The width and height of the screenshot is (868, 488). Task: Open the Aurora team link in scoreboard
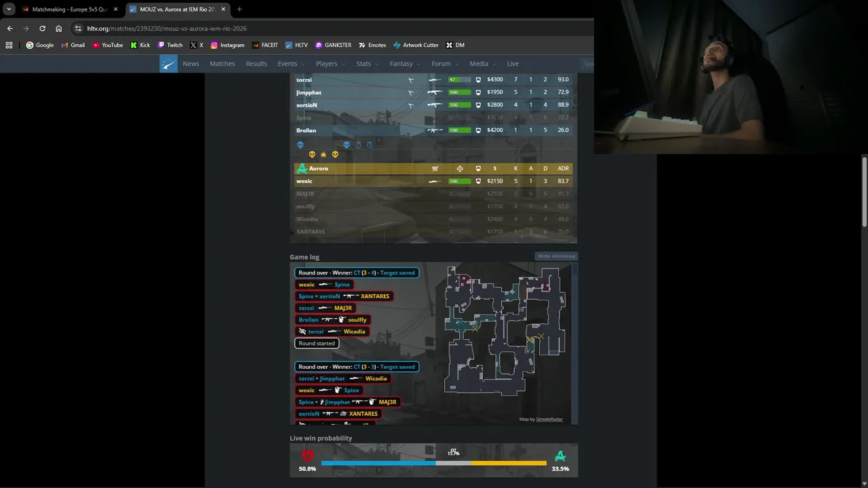(x=318, y=169)
